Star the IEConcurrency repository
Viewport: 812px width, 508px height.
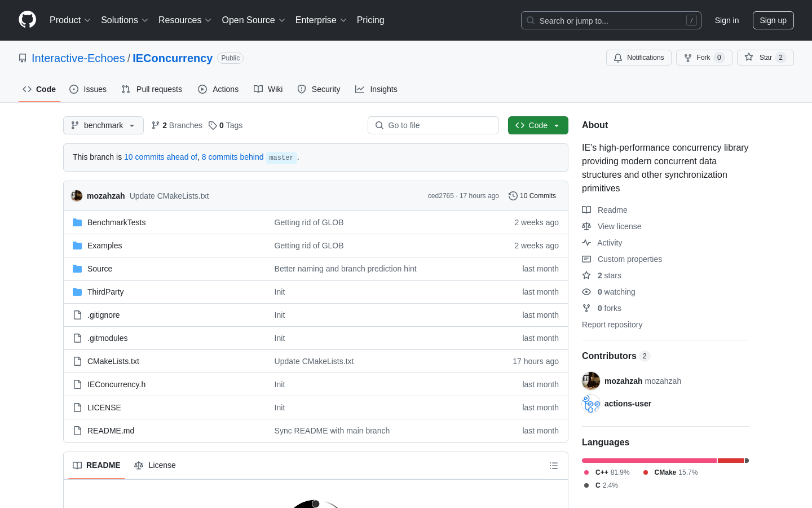pos(765,58)
